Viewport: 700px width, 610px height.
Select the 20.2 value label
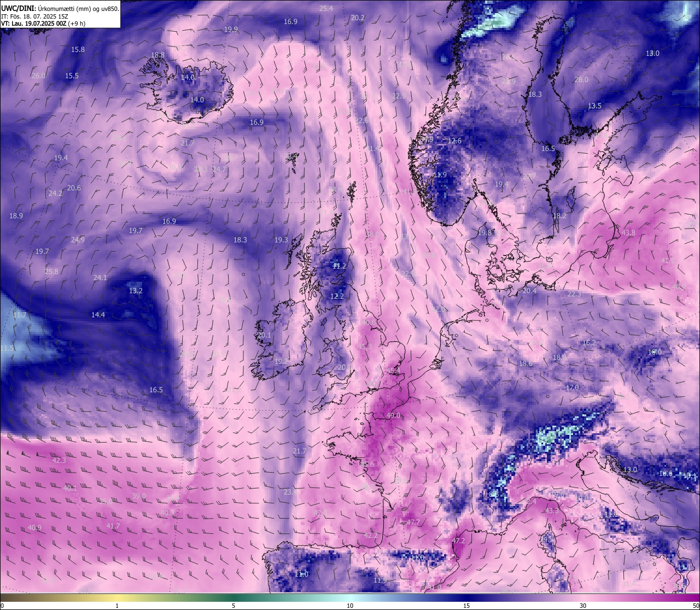358,18
